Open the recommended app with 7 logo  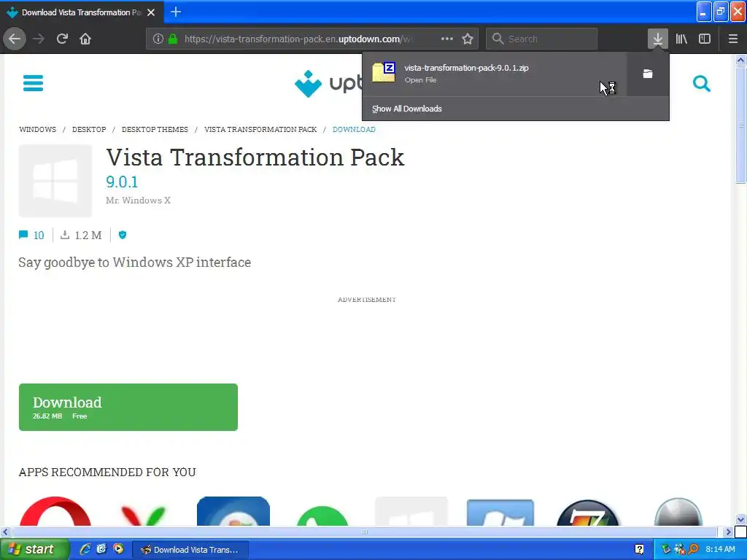[x=588, y=513]
